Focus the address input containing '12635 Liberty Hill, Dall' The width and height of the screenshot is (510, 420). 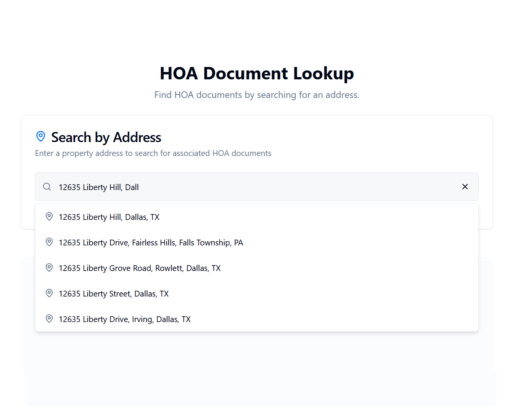coord(257,187)
